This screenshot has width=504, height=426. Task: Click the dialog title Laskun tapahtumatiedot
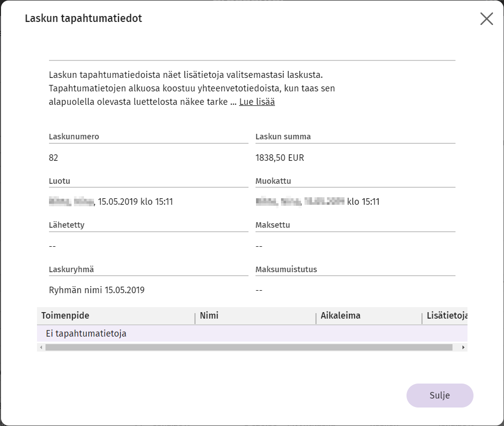coord(83,18)
